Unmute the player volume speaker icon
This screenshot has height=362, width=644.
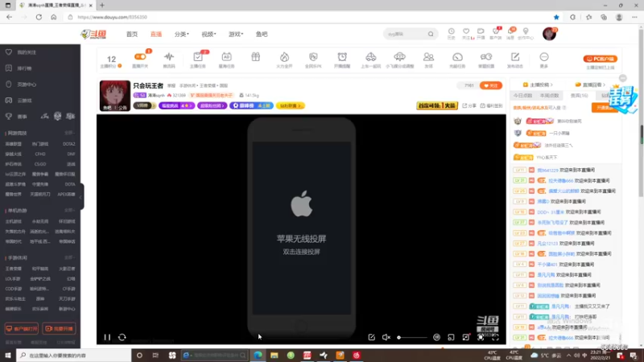[386, 337]
